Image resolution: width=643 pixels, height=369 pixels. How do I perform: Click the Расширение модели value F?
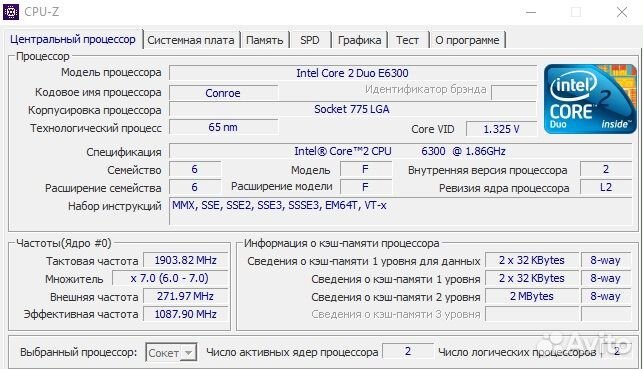click(x=366, y=187)
